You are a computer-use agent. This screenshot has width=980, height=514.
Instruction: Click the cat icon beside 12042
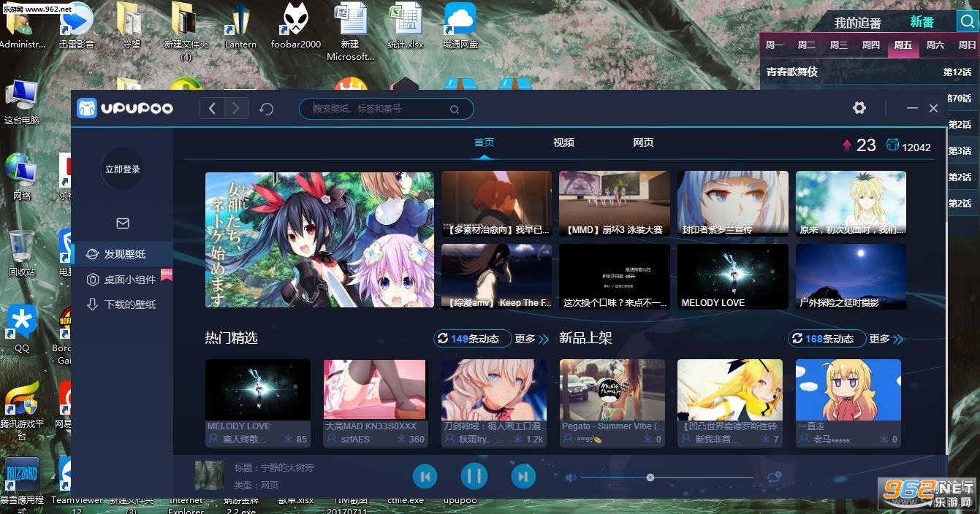coord(892,145)
